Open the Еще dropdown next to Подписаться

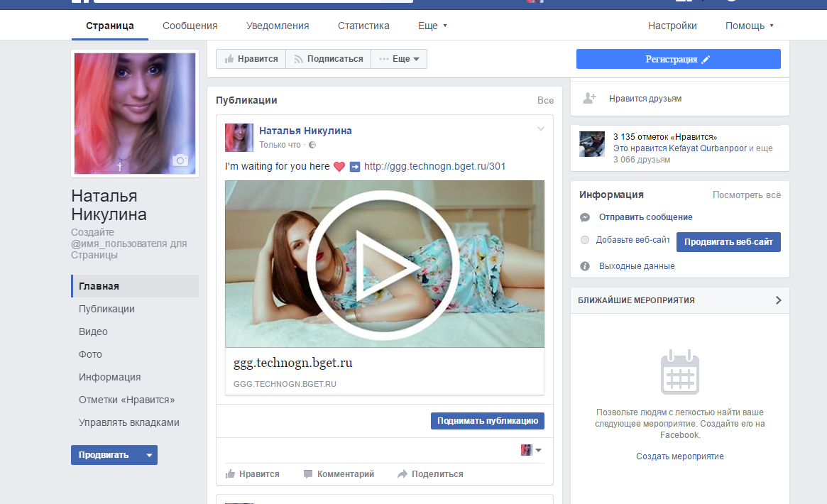399,59
